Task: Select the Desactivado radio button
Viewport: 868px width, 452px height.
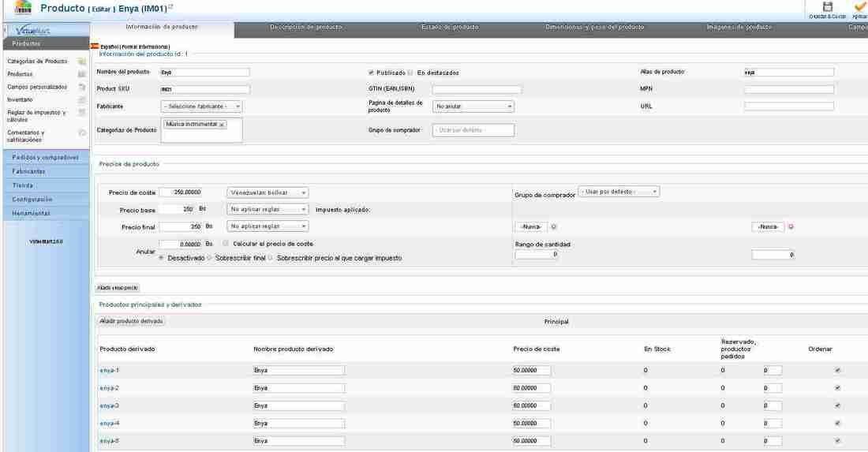Action: [x=161, y=259]
